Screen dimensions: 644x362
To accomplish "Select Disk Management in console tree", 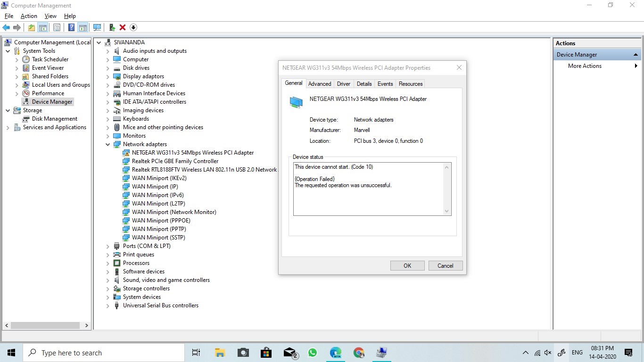I will 54,119.
